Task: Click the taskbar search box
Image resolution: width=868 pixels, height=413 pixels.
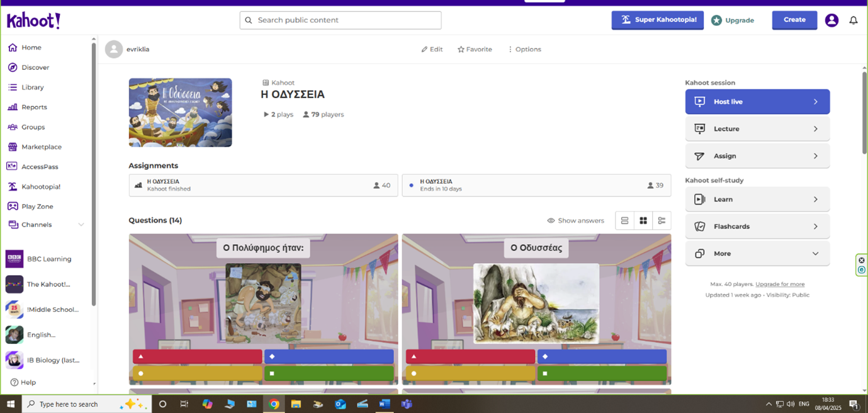Action: [x=87, y=404]
